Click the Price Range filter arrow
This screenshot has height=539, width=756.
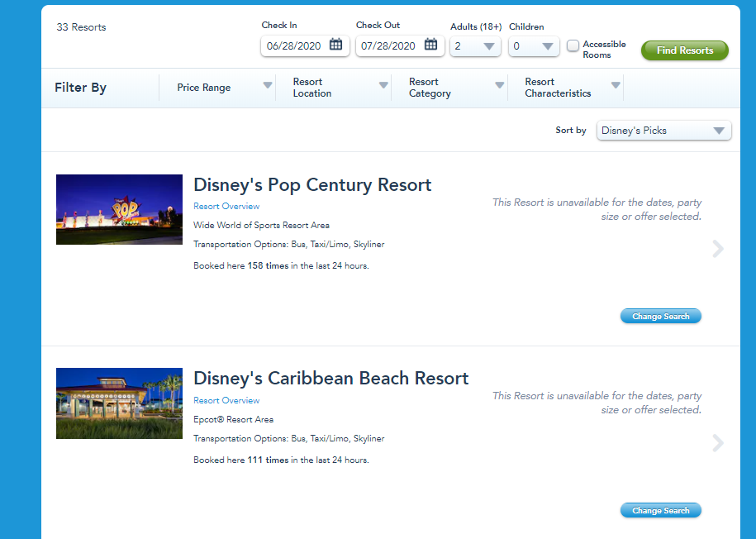coord(268,86)
